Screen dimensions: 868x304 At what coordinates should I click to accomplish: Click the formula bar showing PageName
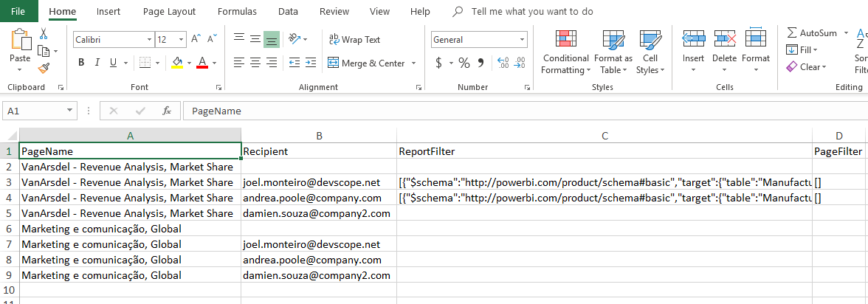tap(525, 111)
